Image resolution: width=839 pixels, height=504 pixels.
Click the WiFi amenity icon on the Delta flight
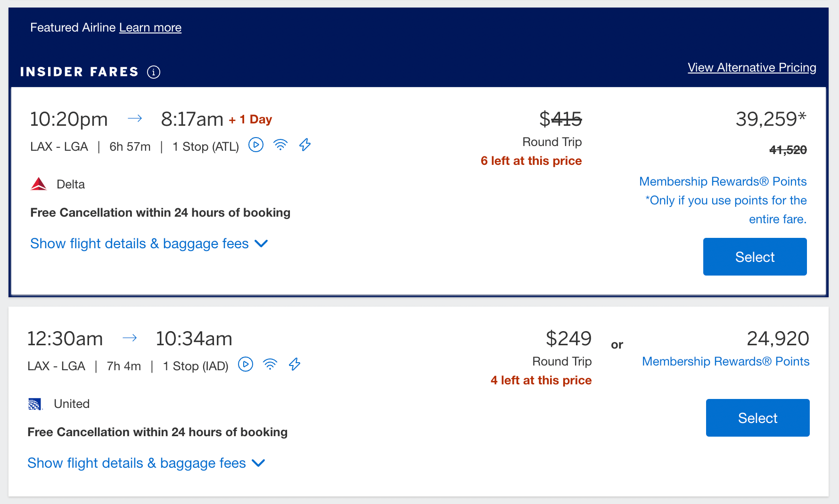[280, 145]
